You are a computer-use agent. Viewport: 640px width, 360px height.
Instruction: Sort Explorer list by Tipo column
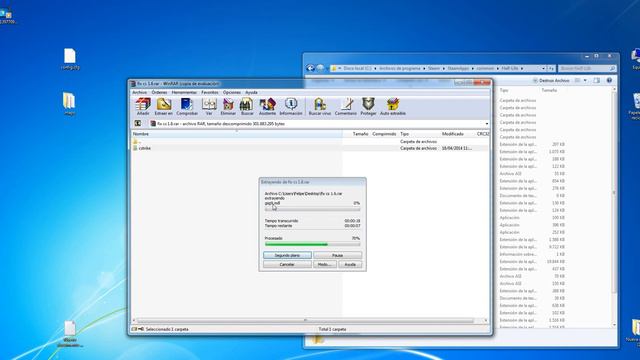pos(504,90)
